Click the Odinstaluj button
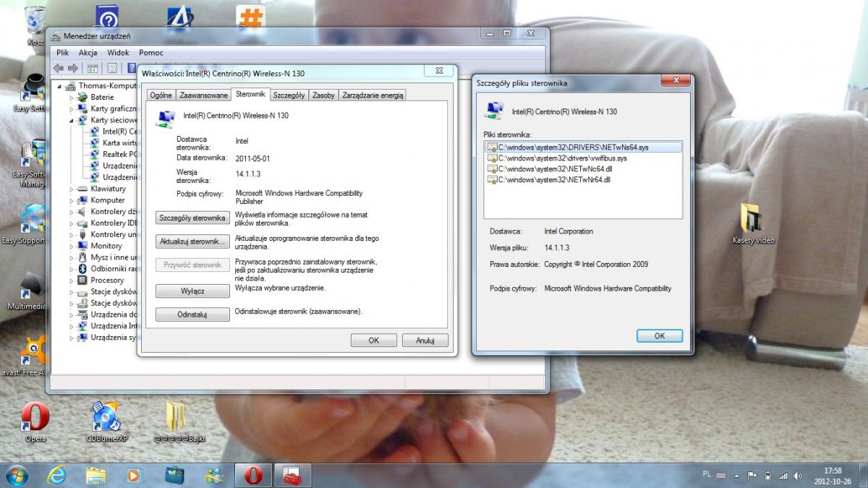Screen dimensions: 868x488 pos(192,314)
